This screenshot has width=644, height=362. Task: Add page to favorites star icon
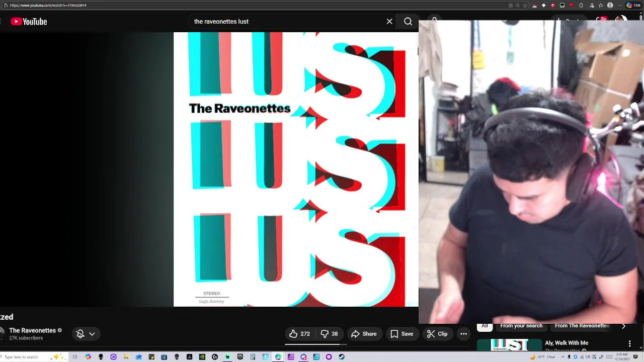pyautogui.click(x=525, y=5)
